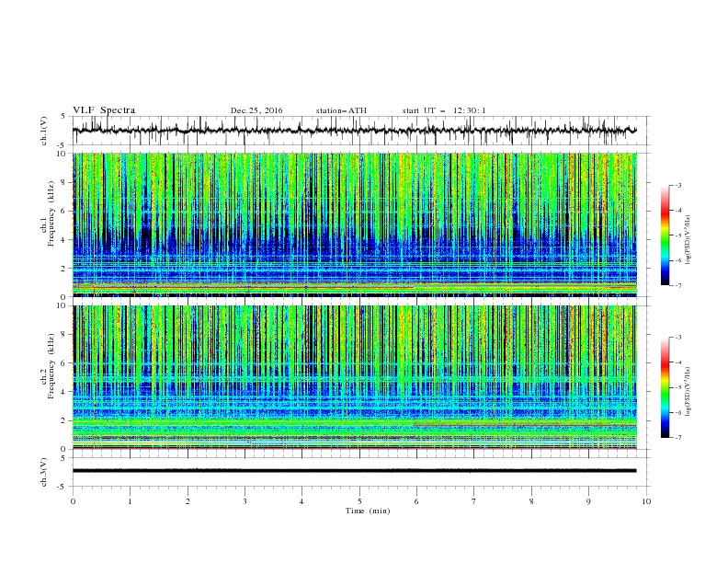
Task: Click the time axis tick label '5'
Action: click(x=359, y=501)
